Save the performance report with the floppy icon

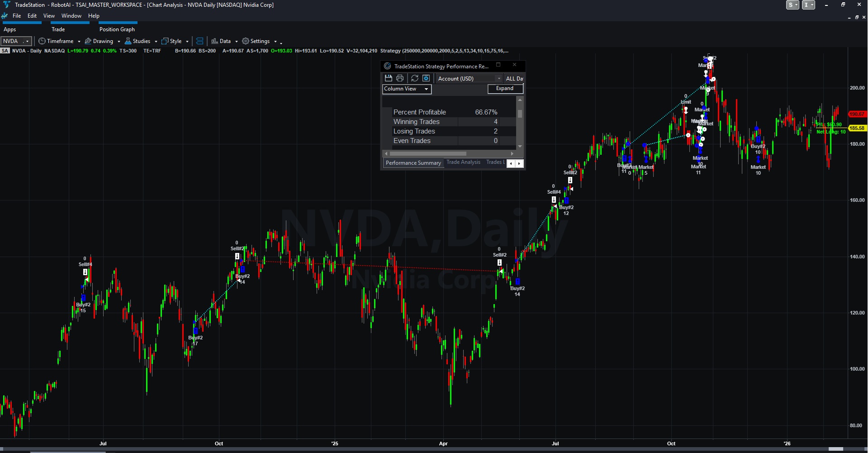pos(389,78)
